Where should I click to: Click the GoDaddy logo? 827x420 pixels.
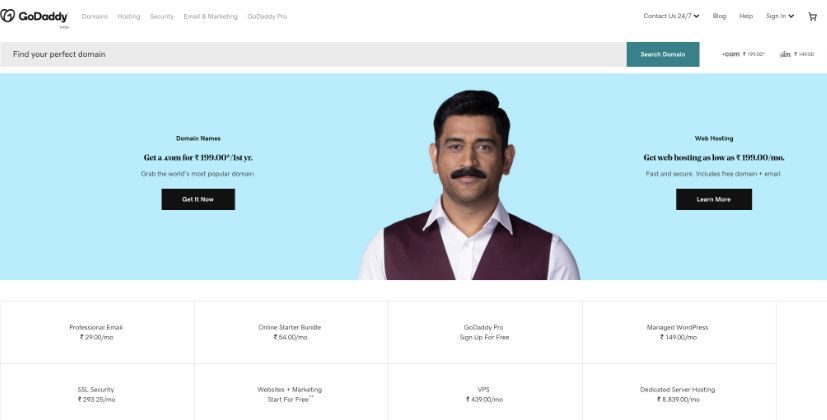click(x=34, y=16)
